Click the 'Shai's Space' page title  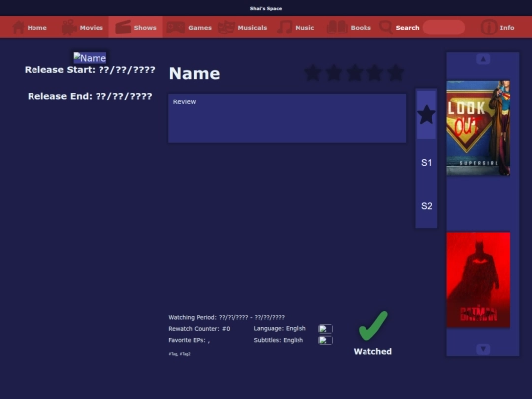point(266,8)
